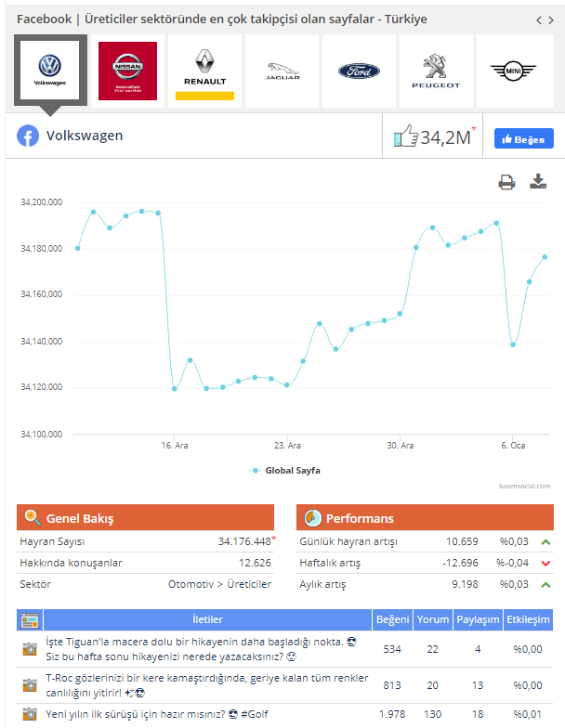This screenshot has height=728, width=565.
Task: Click photo icon of the T-Roc post
Action: click(x=30, y=685)
